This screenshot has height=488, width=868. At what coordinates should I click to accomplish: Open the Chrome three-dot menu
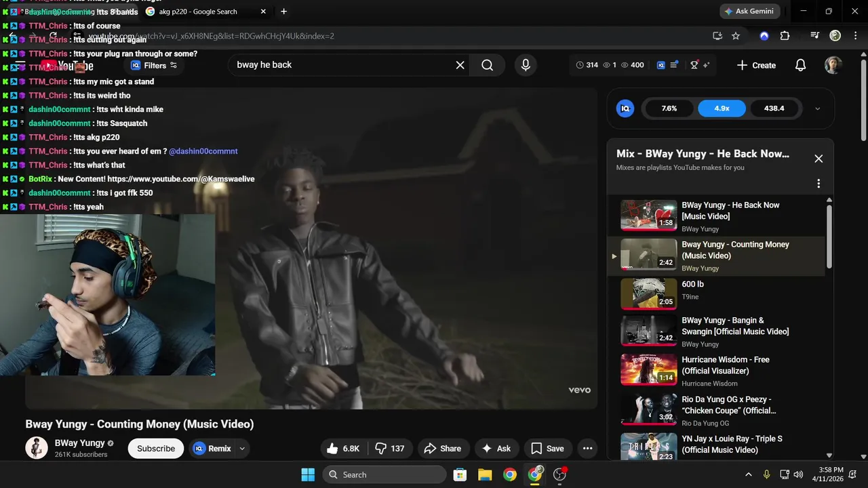[x=854, y=36]
